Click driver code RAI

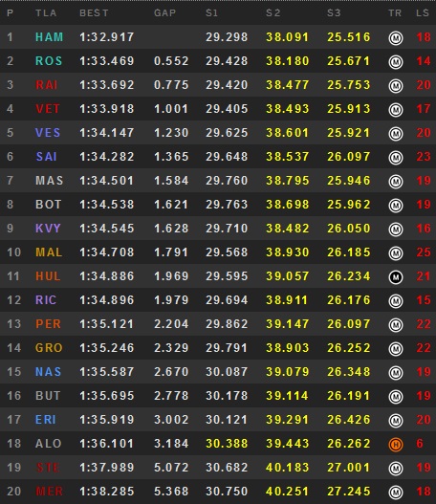(47, 85)
